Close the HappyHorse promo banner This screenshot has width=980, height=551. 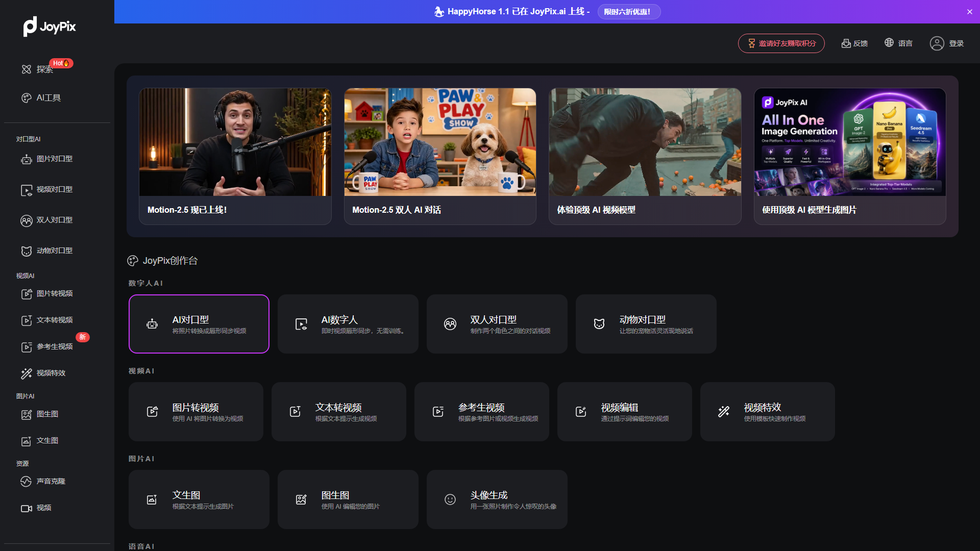click(970, 12)
